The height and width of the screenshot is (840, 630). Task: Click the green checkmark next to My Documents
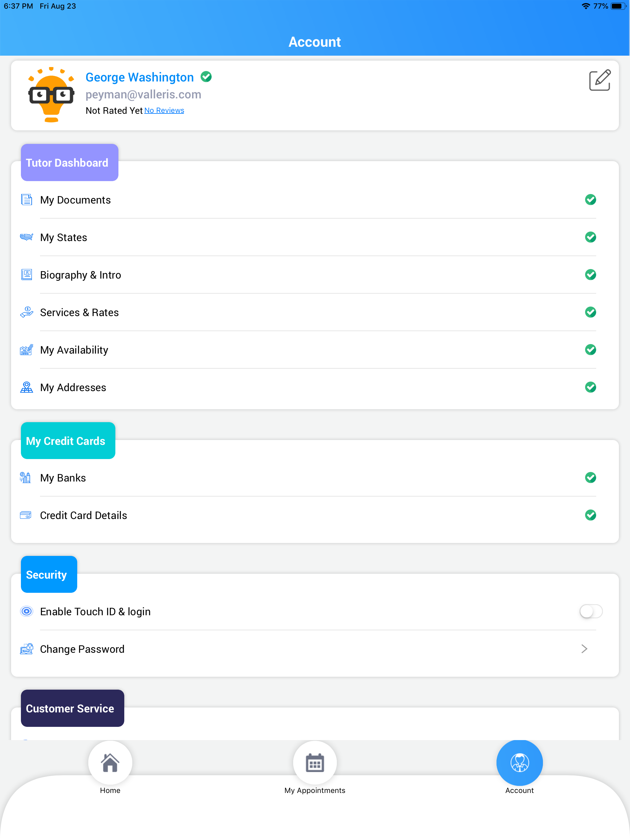(591, 199)
